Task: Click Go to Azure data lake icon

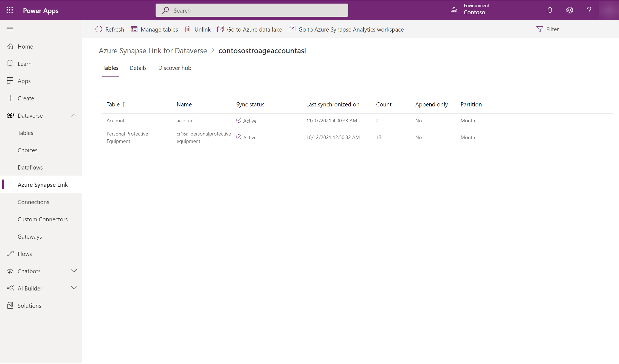Action: point(221,29)
